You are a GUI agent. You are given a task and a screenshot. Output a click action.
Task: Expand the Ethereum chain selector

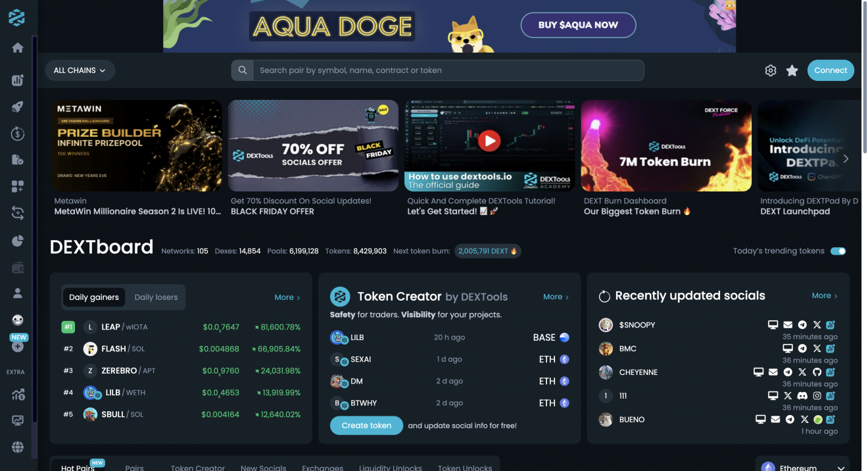[x=802, y=466]
